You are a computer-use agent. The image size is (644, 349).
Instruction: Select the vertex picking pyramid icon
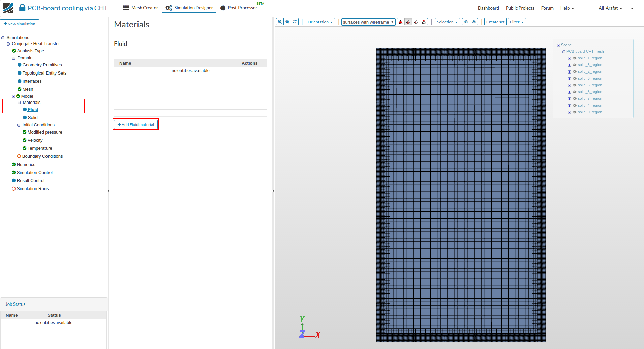coord(424,22)
